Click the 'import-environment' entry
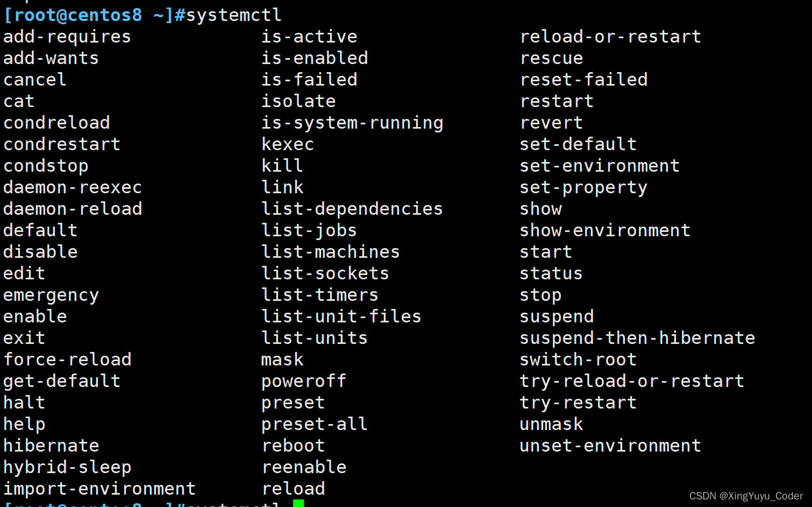 pos(99,489)
